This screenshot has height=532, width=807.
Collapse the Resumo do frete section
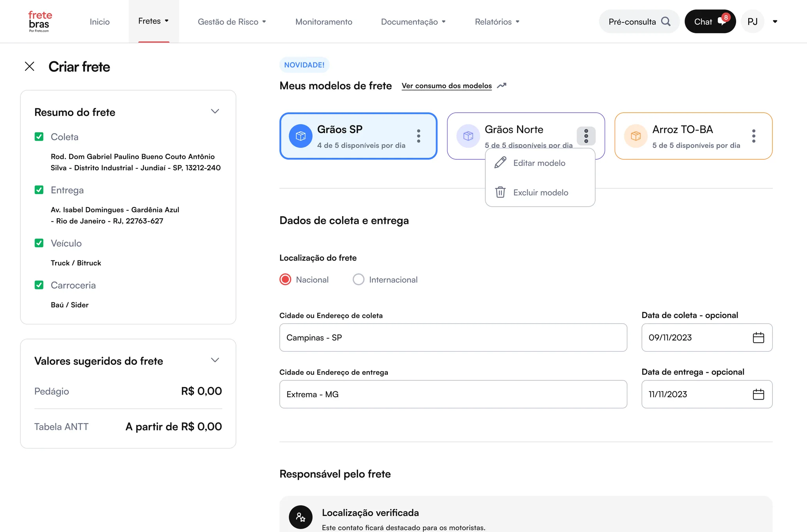point(215,111)
